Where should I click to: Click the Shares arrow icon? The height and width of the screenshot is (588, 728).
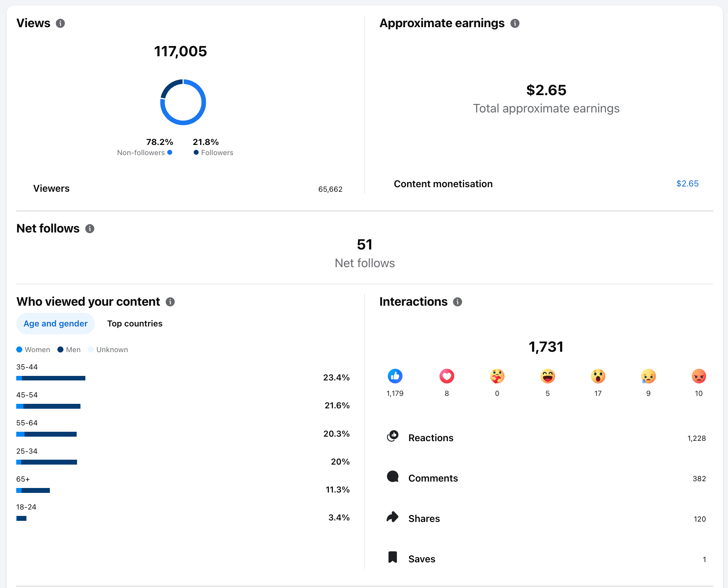[393, 517]
